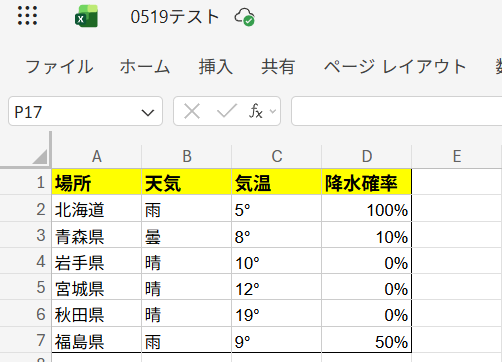This screenshot has height=362, width=502.
Task: Click the 10% precipitation cell
Action: pyautogui.click(x=367, y=235)
